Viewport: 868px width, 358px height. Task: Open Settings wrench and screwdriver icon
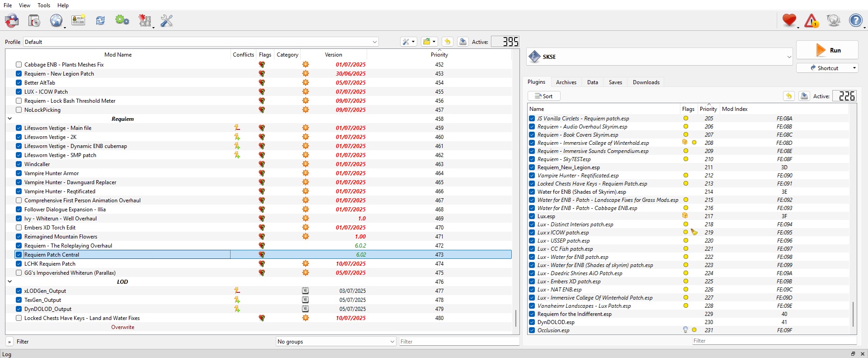click(167, 20)
